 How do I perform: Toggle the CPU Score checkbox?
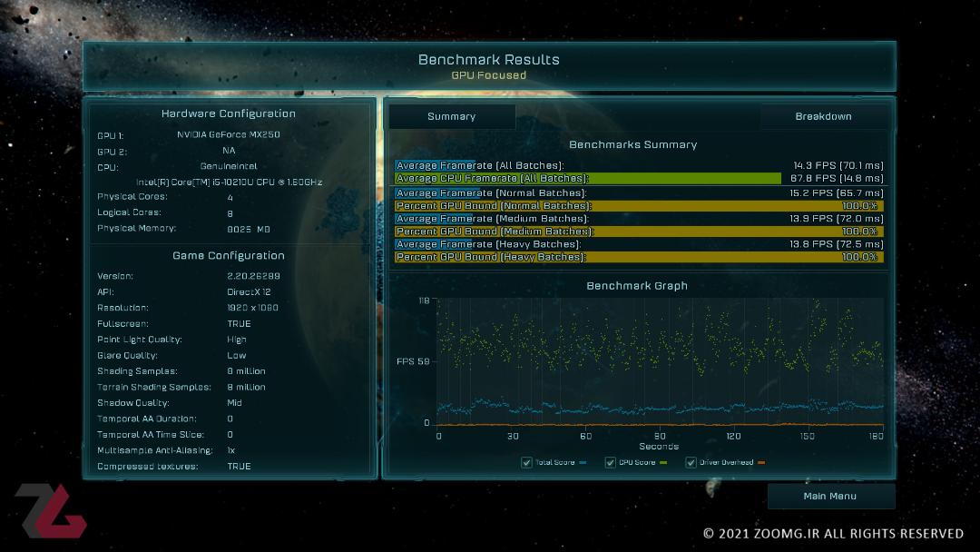pyautogui.click(x=610, y=463)
